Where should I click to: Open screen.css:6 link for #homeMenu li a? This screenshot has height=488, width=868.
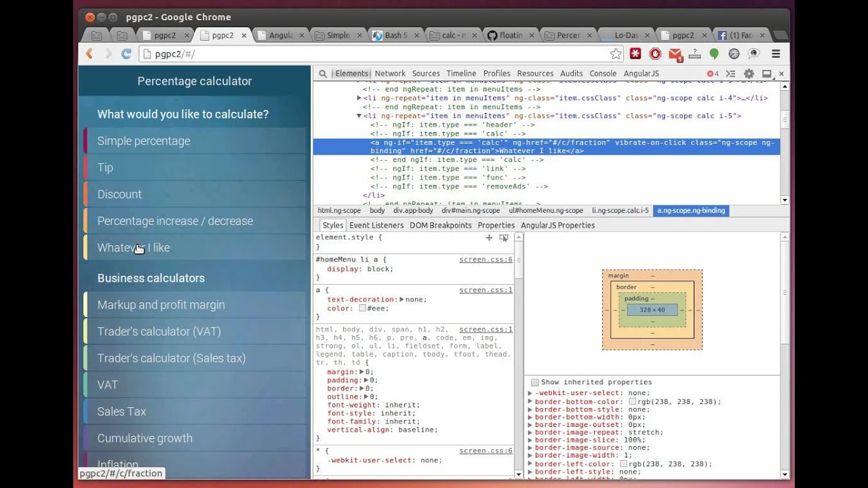[x=486, y=260]
